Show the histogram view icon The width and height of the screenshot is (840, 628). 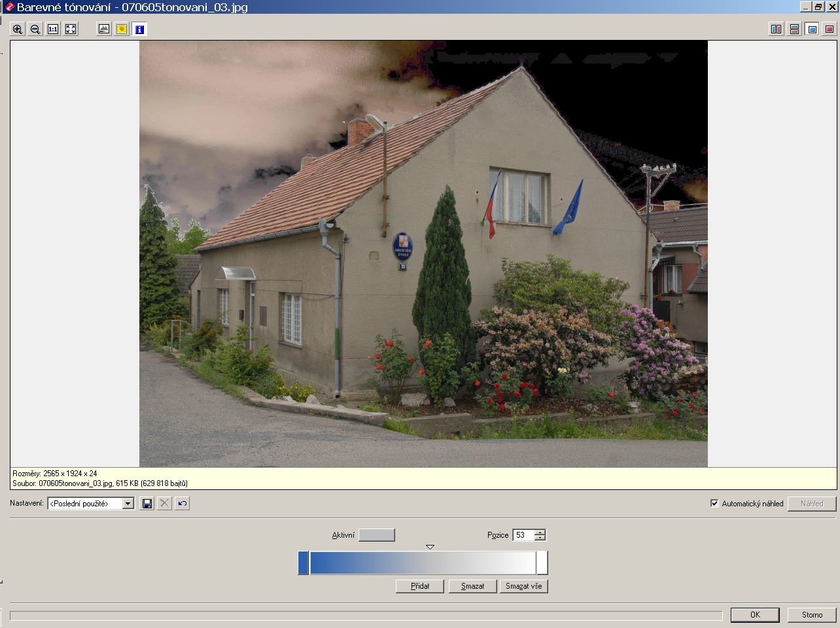click(104, 29)
